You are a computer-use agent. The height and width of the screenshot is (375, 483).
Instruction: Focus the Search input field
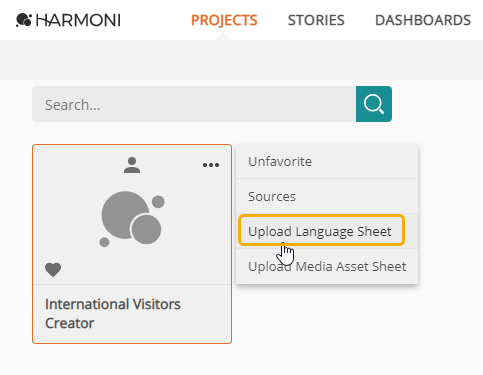[x=194, y=104]
